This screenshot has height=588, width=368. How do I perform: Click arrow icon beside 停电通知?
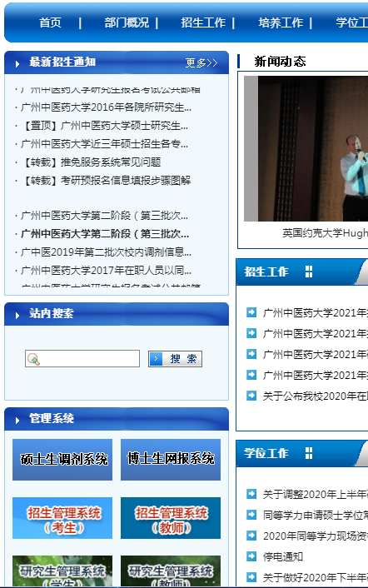tap(251, 556)
